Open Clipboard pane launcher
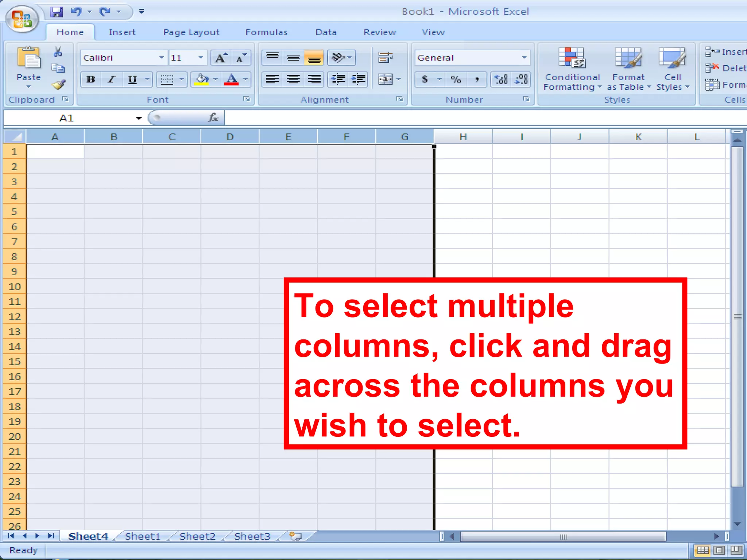This screenshot has height=560, width=747. pos(66,99)
